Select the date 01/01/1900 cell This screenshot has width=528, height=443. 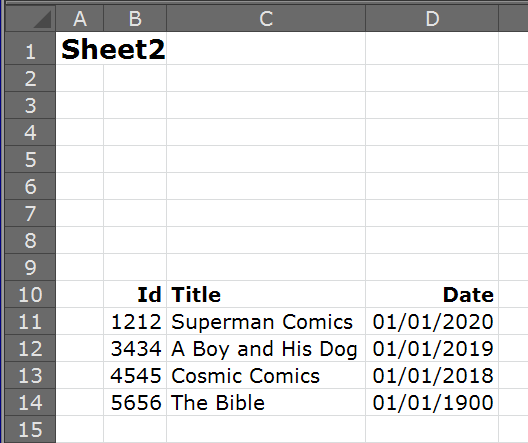pos(432,402)
